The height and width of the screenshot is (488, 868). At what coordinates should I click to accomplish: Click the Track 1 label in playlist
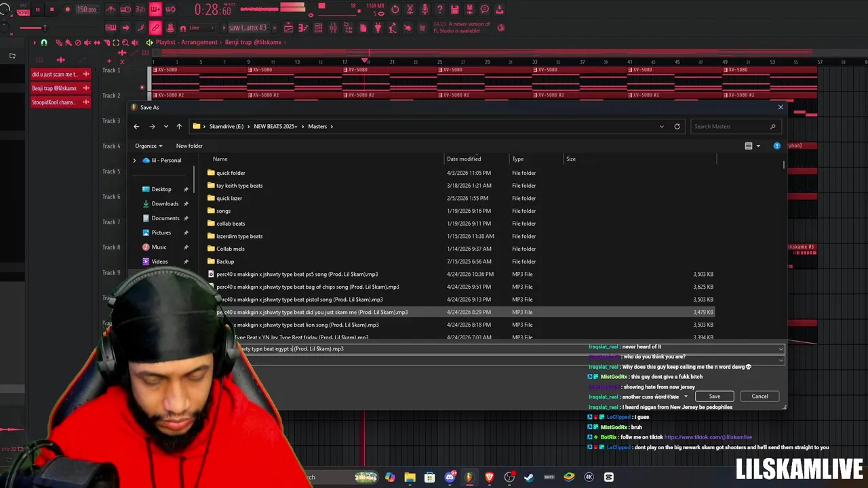point(111,70)
